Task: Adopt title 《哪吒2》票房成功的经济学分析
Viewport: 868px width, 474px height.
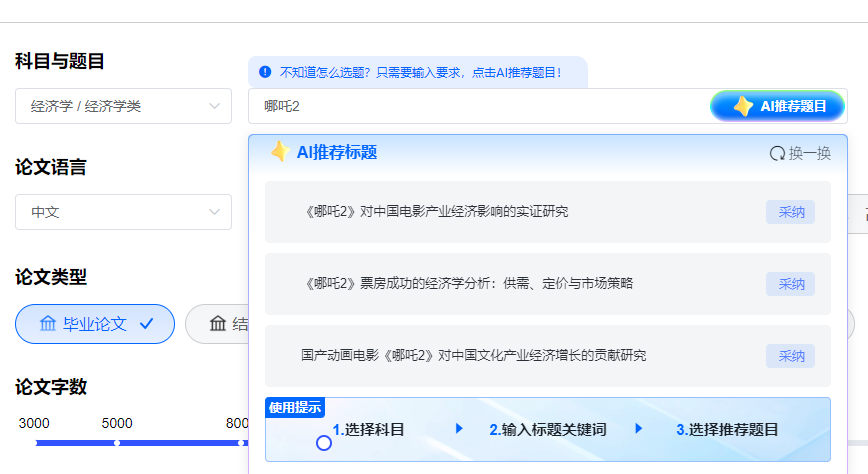Action: click(790, 284)
